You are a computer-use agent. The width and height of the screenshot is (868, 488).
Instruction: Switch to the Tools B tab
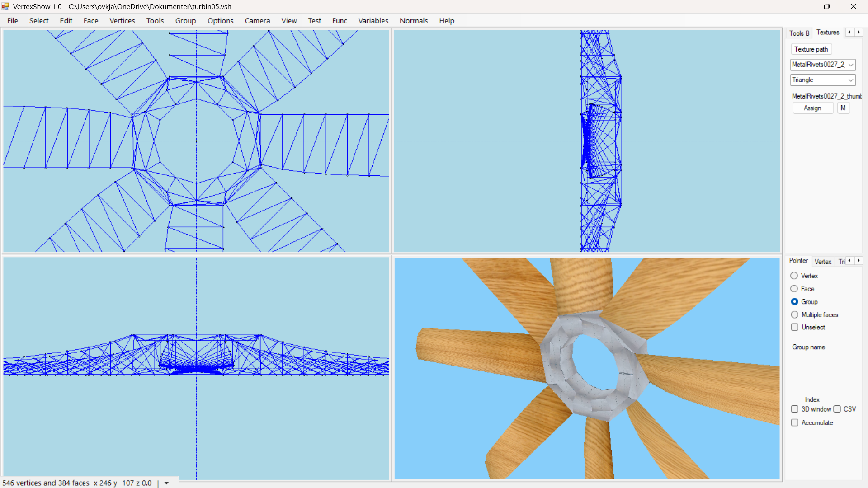pyautogui.click(x=799, y=33)
